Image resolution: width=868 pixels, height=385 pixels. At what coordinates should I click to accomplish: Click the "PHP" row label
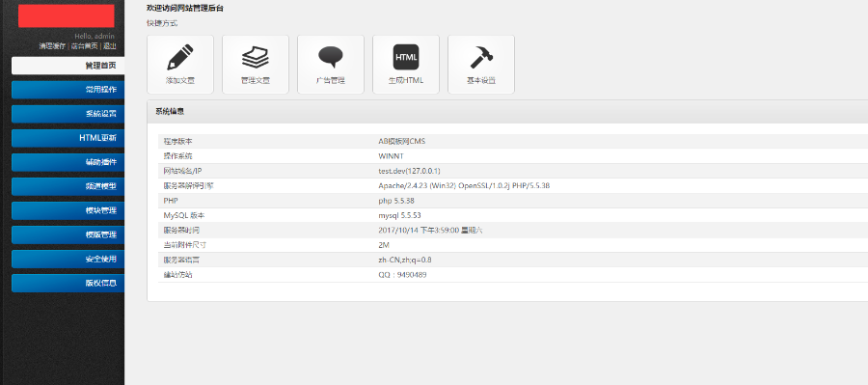tap(171, 201)
